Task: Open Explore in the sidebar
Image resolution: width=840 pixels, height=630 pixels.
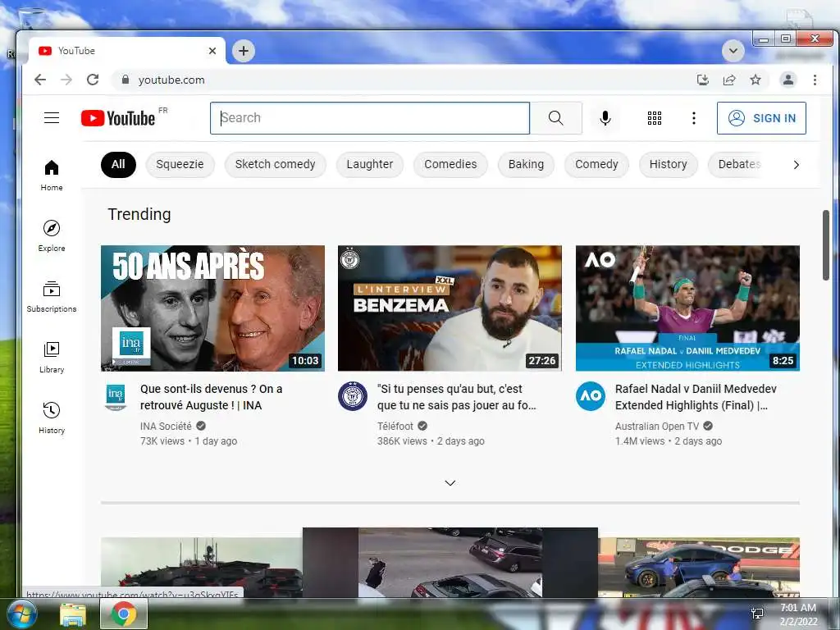Action: pyautogui.click(x=52, y=236)
